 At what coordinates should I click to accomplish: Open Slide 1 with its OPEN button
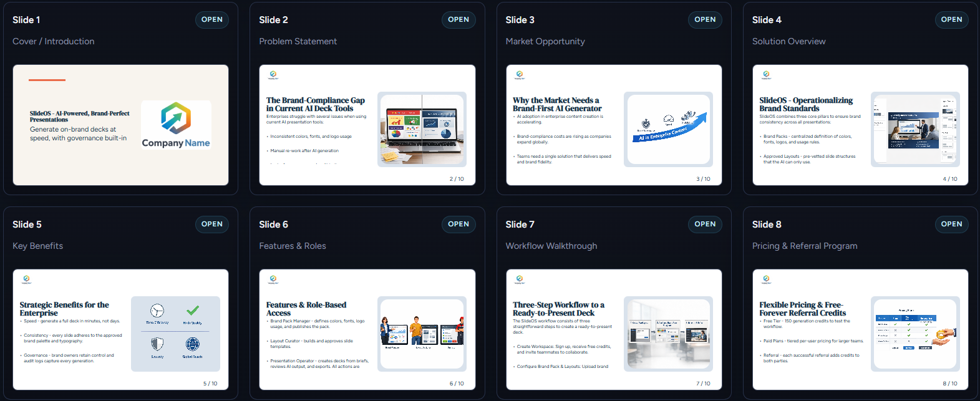click(x=212, y=20)
